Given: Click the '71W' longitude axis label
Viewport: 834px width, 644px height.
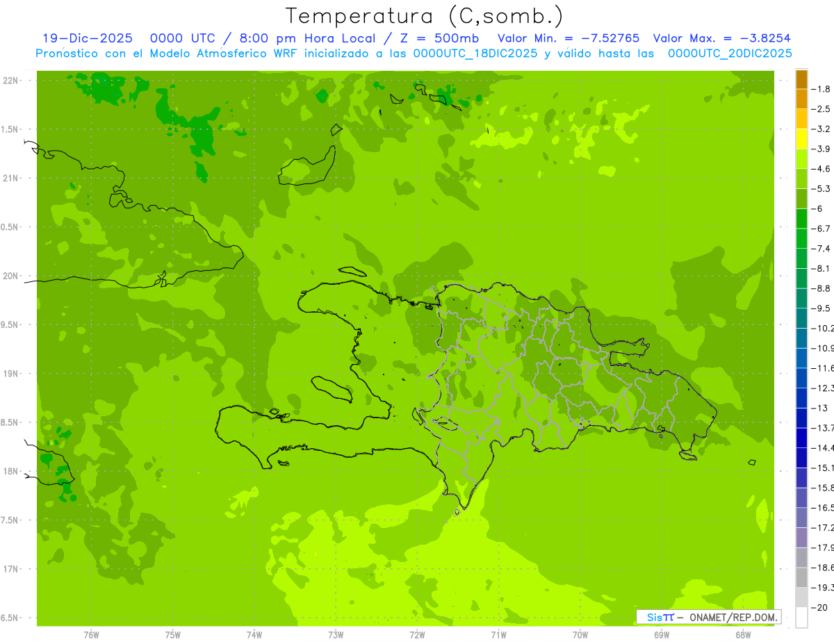Looking at the screenshot, I should point(498,634).
